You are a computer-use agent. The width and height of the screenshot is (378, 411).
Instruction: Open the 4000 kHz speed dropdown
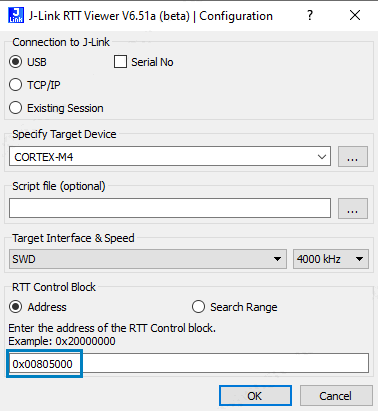tap(331, 259)
